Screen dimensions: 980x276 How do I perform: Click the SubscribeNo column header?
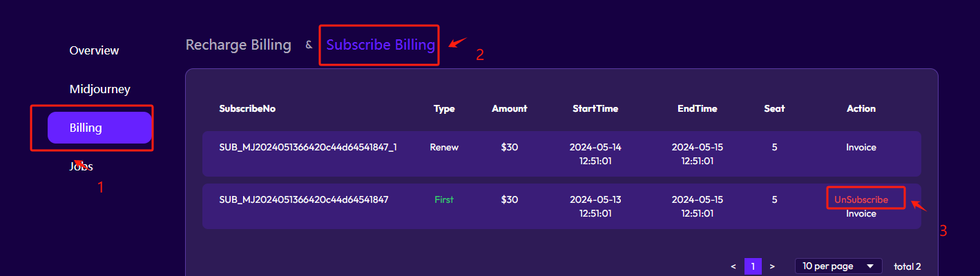[x=247, y=108]
